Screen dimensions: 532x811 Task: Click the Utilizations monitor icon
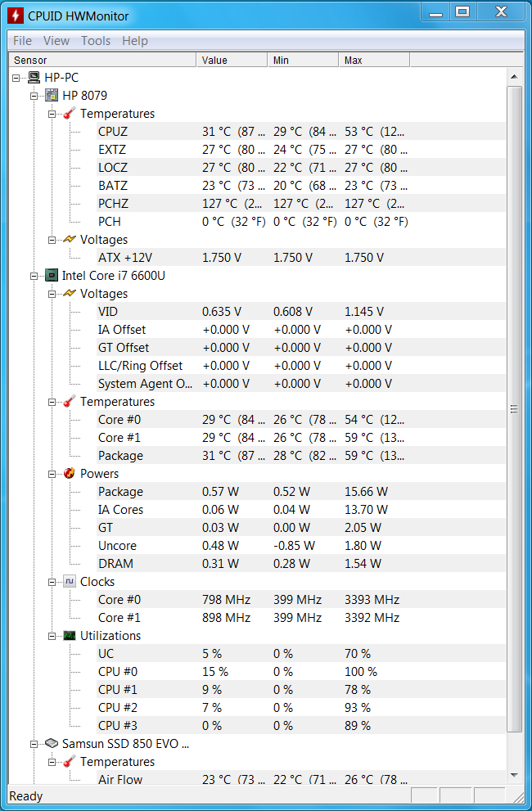tap(70, 636)
